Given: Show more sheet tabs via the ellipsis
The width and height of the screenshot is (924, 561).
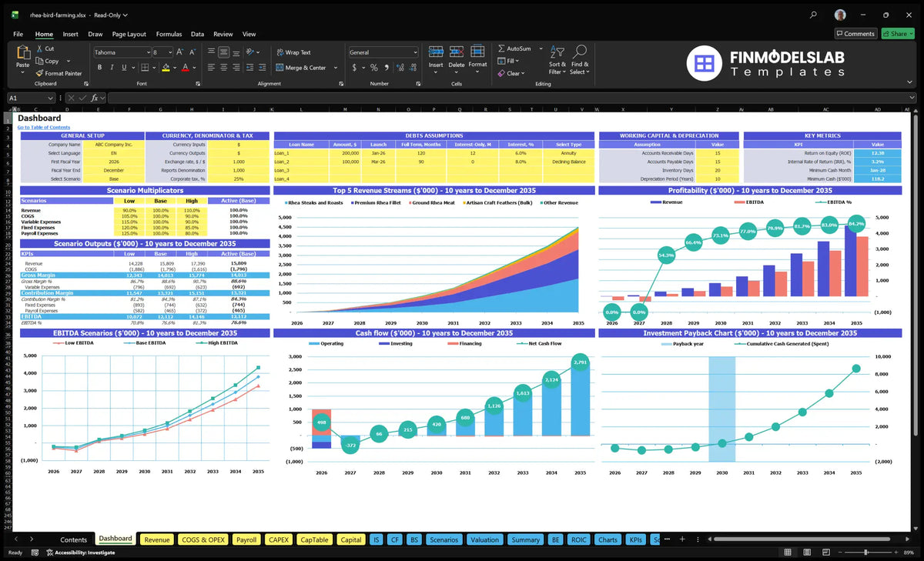Looking at the screenshot, I should click(668, 539).
